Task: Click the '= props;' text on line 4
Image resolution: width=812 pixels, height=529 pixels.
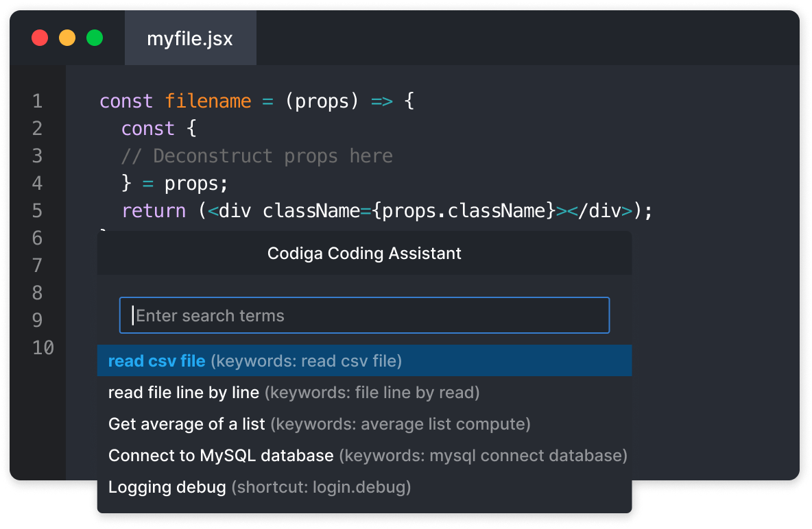Action: click(185, 183)
